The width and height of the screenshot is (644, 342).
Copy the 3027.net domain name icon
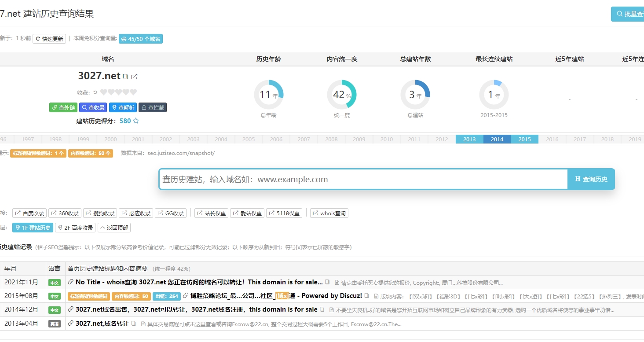click(125, 77)
